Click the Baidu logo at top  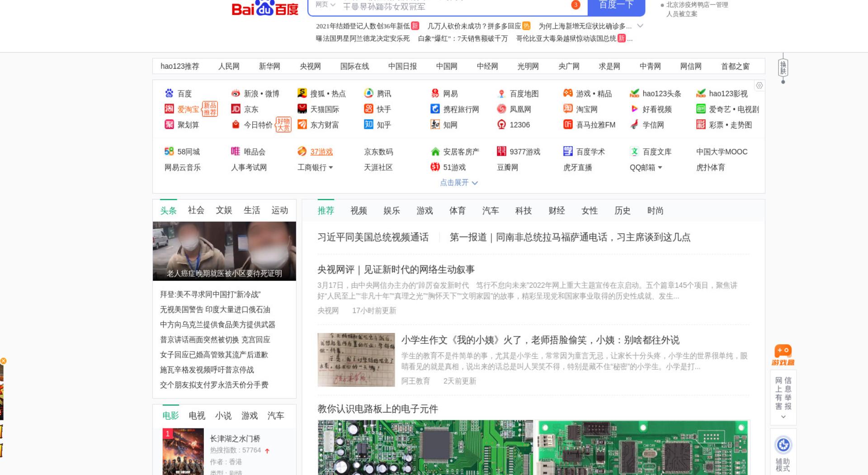[x=265, y=8]
